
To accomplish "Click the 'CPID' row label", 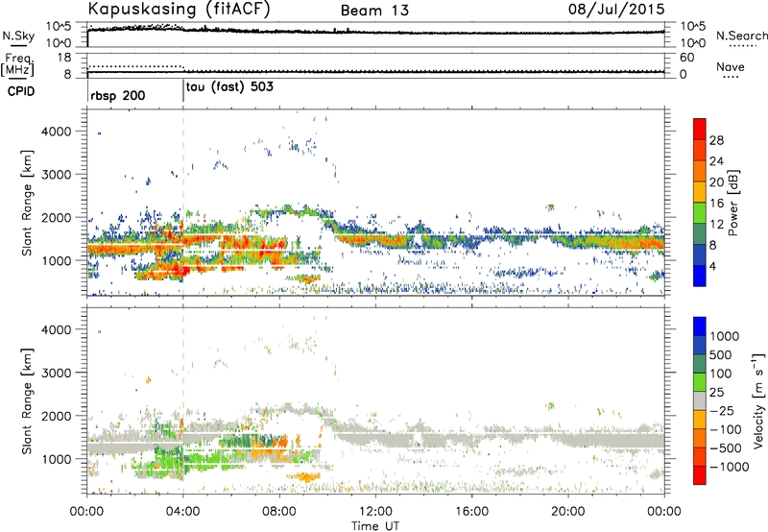I will tap(21, 91).
